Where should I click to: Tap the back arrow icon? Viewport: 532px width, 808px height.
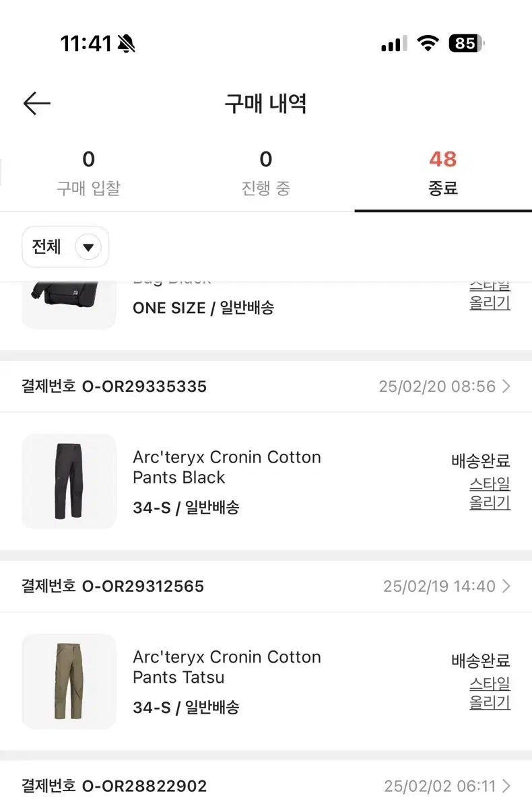point(37,104)
